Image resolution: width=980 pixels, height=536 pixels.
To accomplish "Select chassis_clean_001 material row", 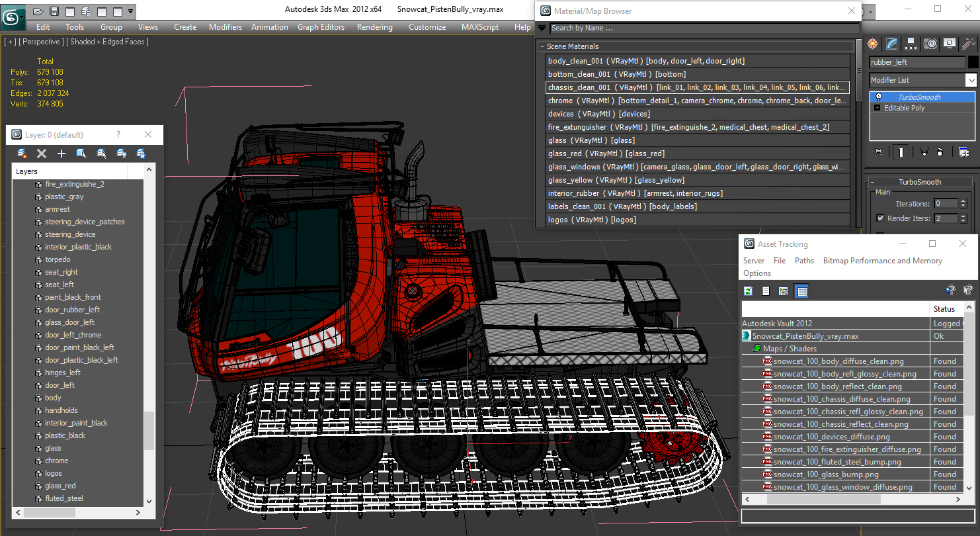I will [x=698, y=87].
